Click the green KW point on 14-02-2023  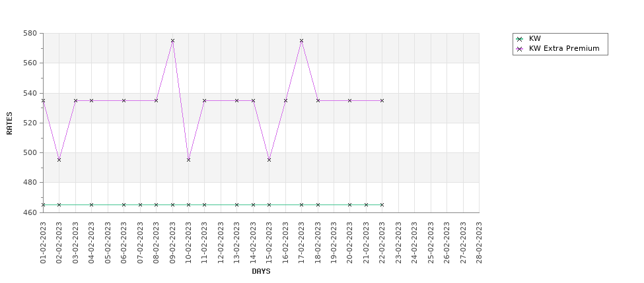253,204
